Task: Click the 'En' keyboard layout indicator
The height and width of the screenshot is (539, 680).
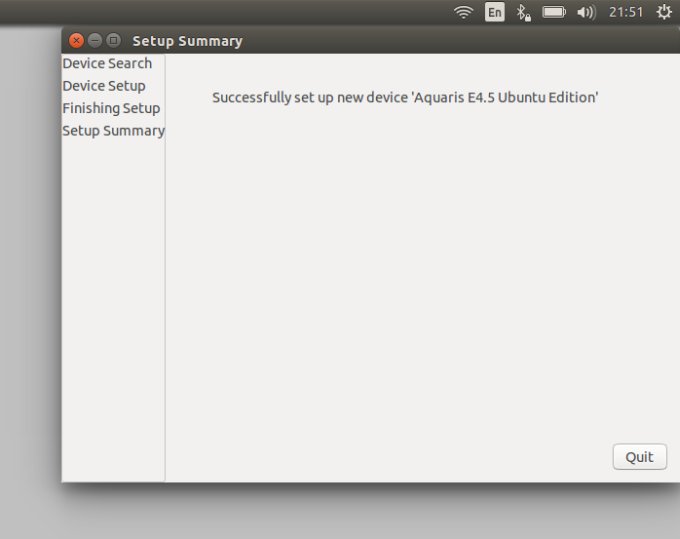Action: pyautogui.click(x=494, y=12)
